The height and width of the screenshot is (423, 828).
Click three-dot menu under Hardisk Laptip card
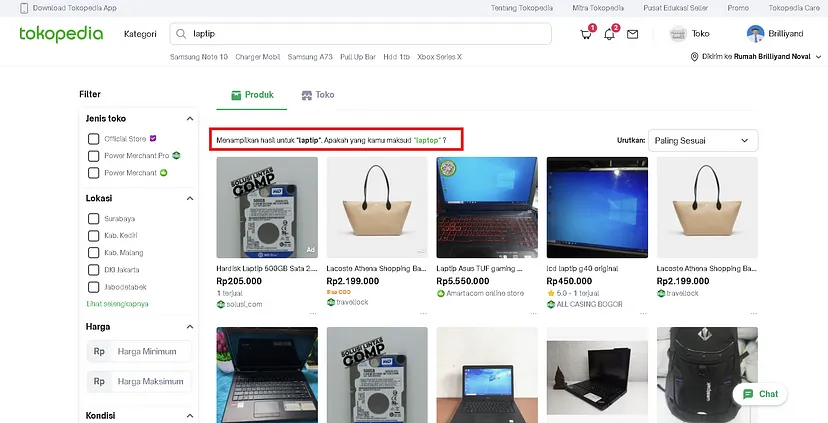click(x=313, y=313)
